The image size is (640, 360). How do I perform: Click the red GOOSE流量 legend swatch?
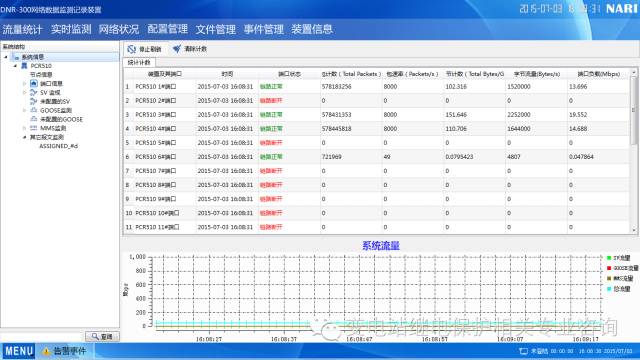coord(609,268)
